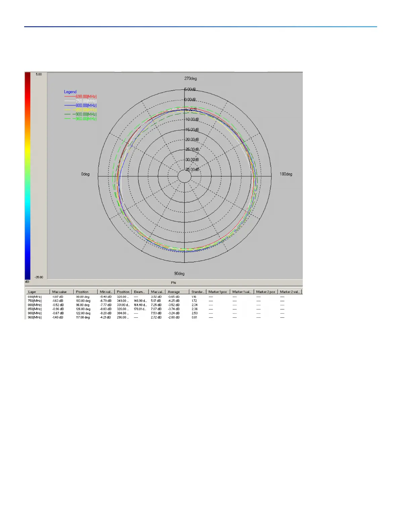Select the 750(MHz) table row

click(164, 301)
